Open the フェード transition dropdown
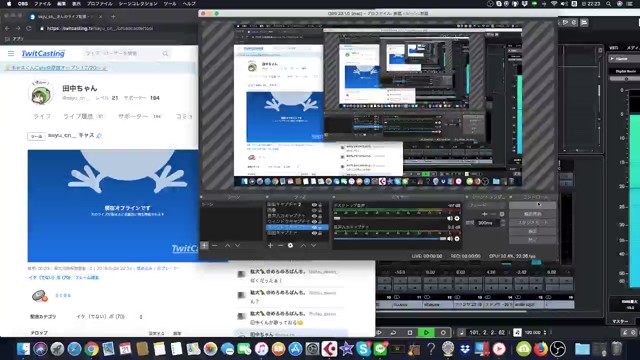 click(487, 205)
